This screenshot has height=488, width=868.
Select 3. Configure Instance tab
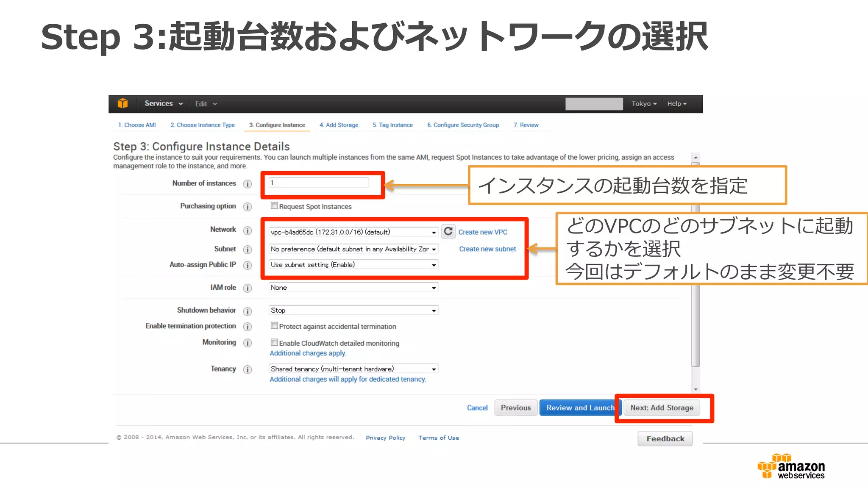277,125
